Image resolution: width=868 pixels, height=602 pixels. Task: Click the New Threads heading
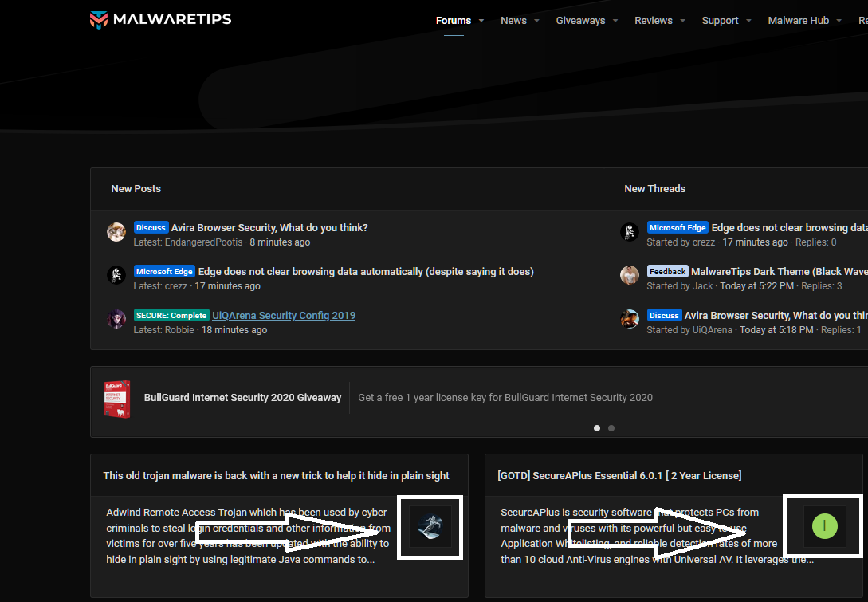pyautogui.click(x=654, y=189)
